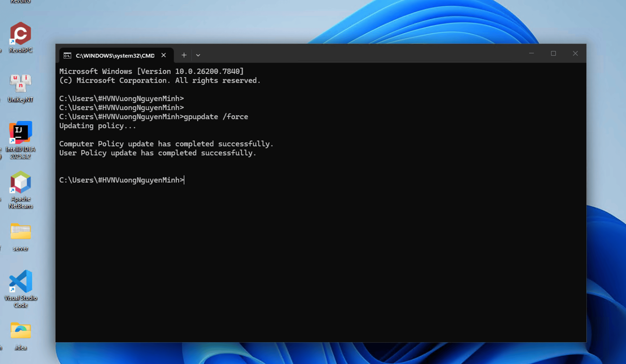Expand the terminal profiles dropdown chevron
626x364 pixels.
point(198,55)
